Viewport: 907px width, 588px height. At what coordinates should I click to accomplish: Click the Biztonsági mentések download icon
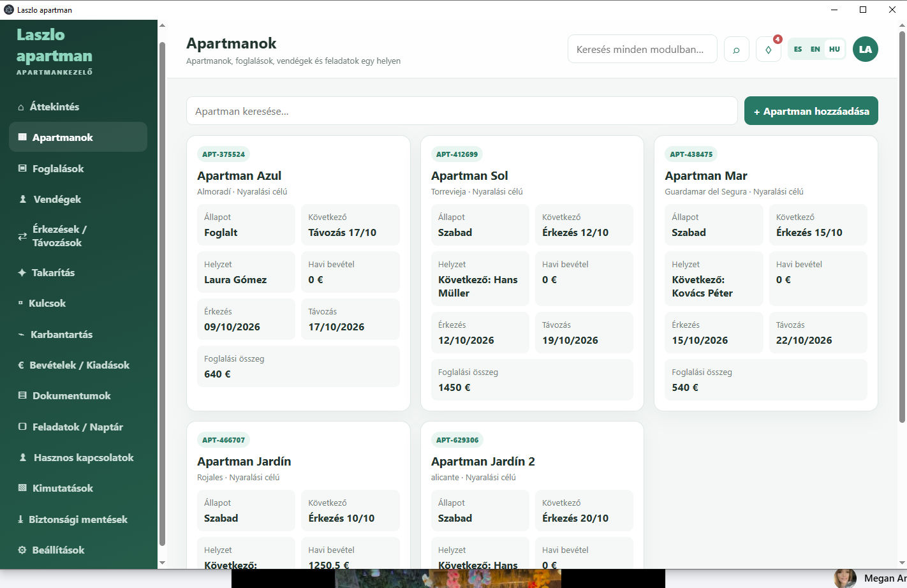20,519
